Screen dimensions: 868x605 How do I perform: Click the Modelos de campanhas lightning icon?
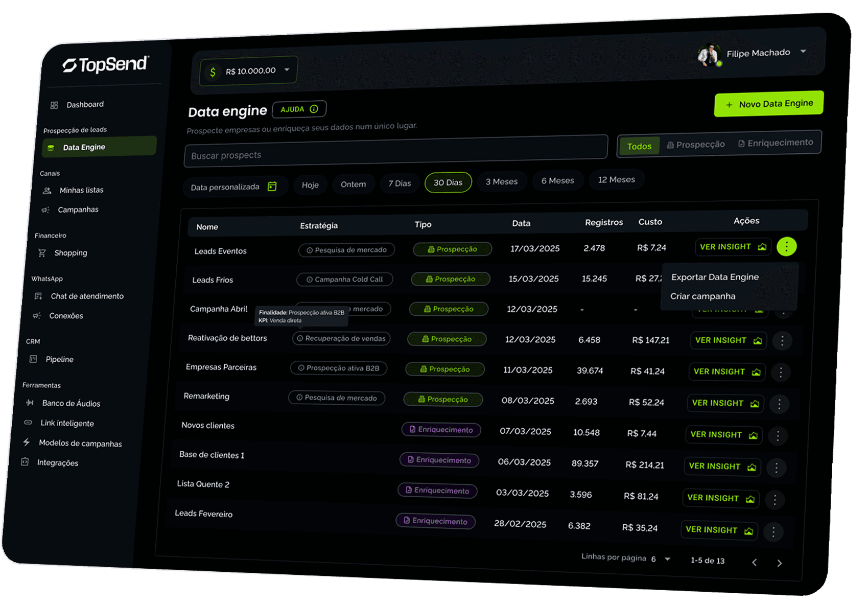click(x=26, y=442)
